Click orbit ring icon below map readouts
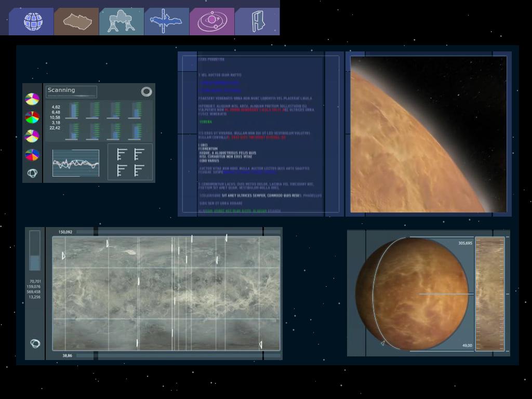Image resolution: width=532 pixels, height=399 pixels. point(35,343)
